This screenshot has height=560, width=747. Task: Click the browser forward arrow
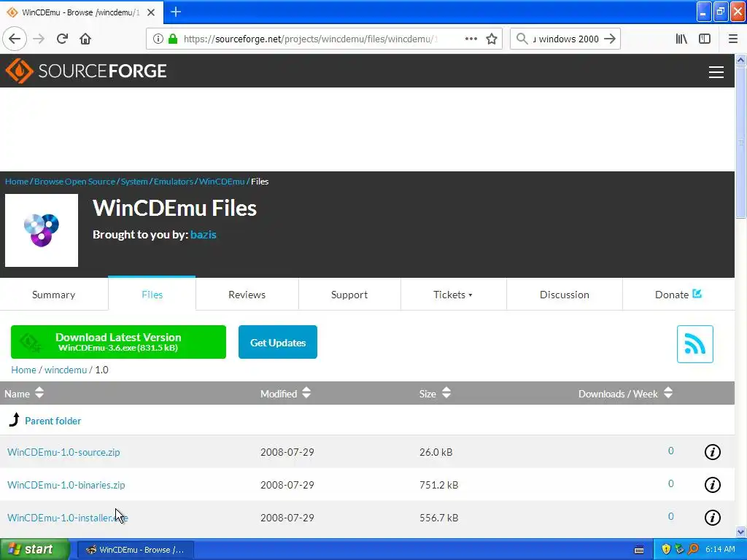39,39
